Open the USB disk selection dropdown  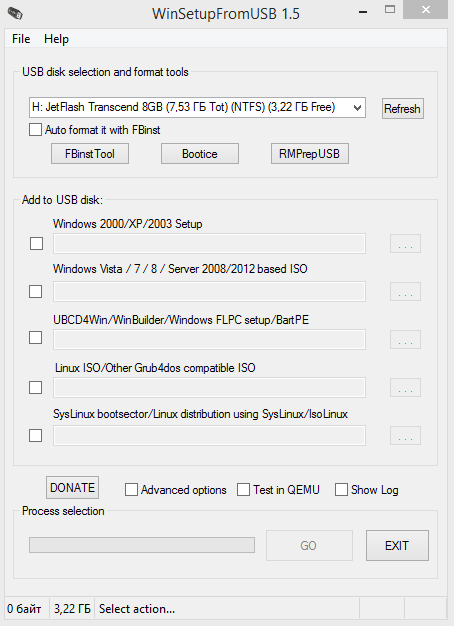[197, 107]
